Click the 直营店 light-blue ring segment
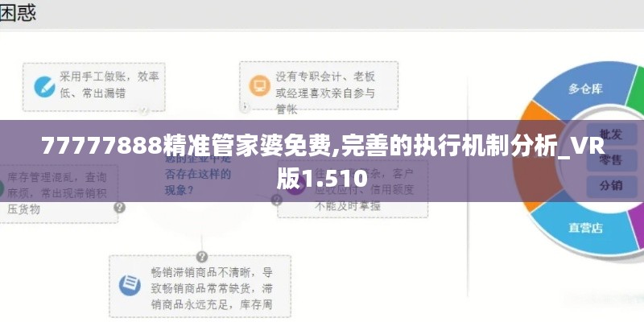The width and height of the screenshot is (644, 322). coord(585,227)
